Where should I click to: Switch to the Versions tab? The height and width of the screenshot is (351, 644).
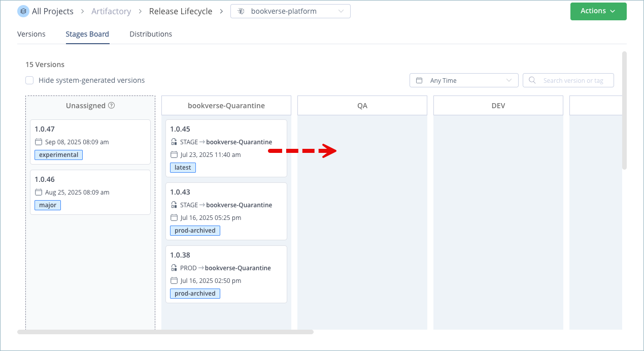[x=31, y=34]
